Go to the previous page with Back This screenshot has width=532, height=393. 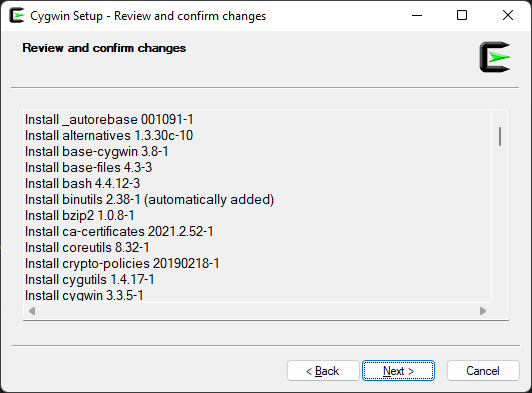[323, 371]
